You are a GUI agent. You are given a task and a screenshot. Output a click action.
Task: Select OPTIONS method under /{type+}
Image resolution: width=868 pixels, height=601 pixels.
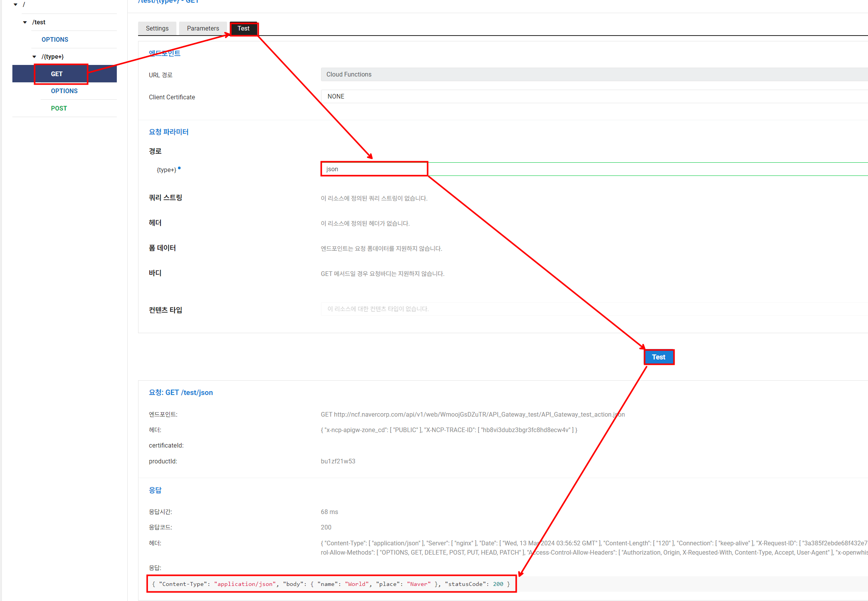64,91
